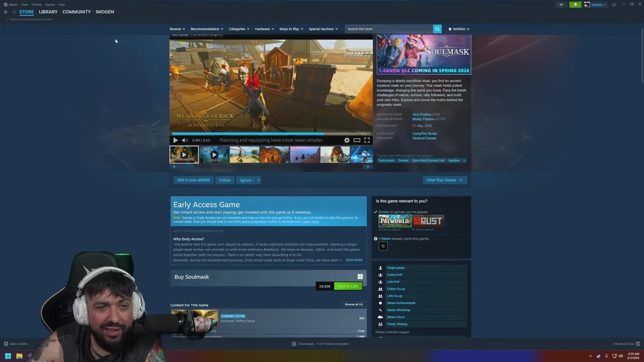Expand the Hardware dropdown
The image size is (644, 362).
(264, 29)
